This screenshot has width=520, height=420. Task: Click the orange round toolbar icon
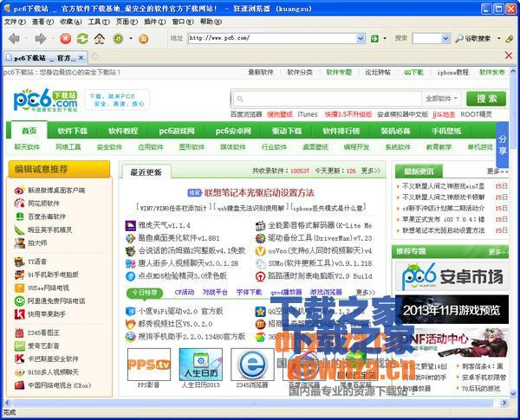click(143, 39)
